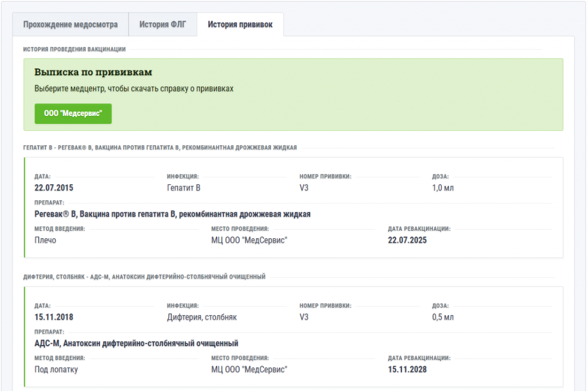
Task: Select the История прививок tab
Action: [x=240, y=25]
